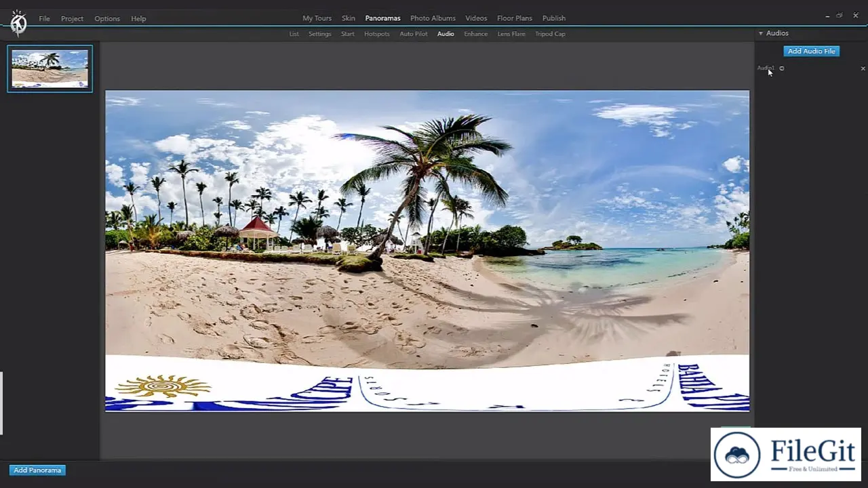Select the Settings sub-tab
This screenshot has height=488, width=868.
[x=320, y=34]
